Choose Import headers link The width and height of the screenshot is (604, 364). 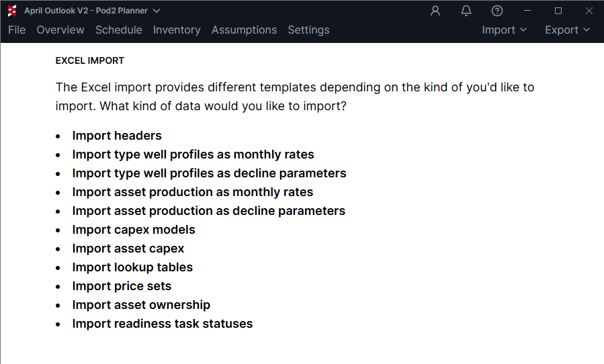point(117,136)
